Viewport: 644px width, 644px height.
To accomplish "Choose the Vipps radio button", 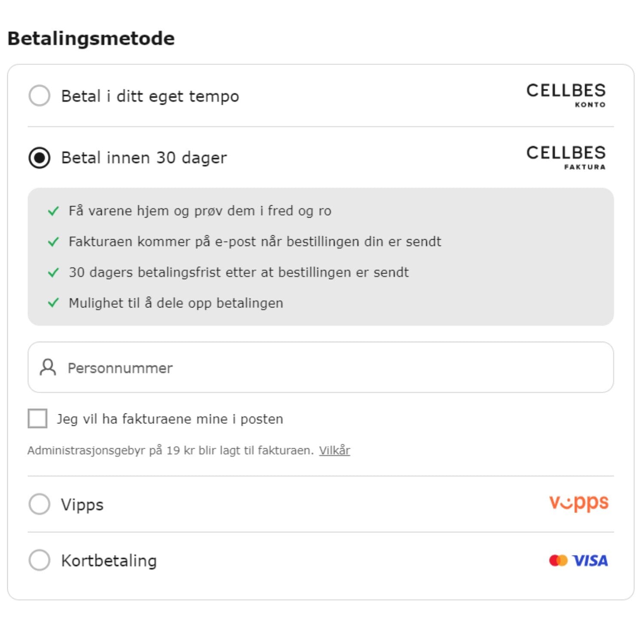I will [x=39, y=504].
